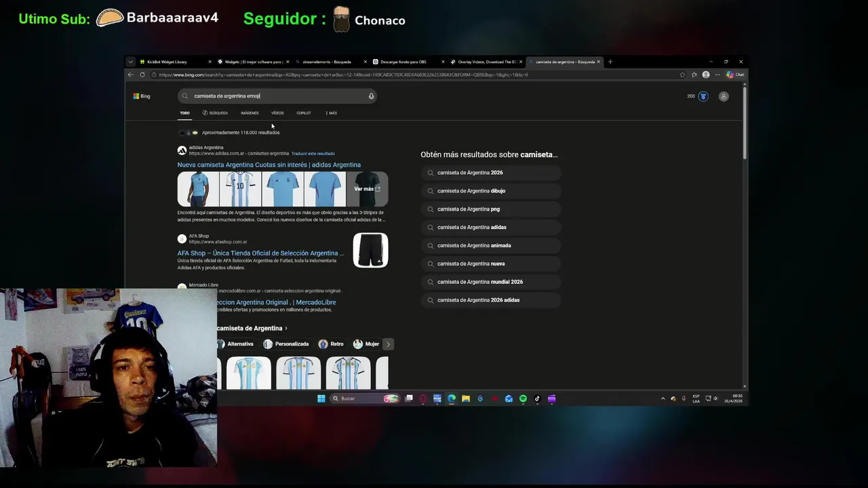Reload the page with refresh button
The height and width of the screenshot is (488, 868).
142,75
